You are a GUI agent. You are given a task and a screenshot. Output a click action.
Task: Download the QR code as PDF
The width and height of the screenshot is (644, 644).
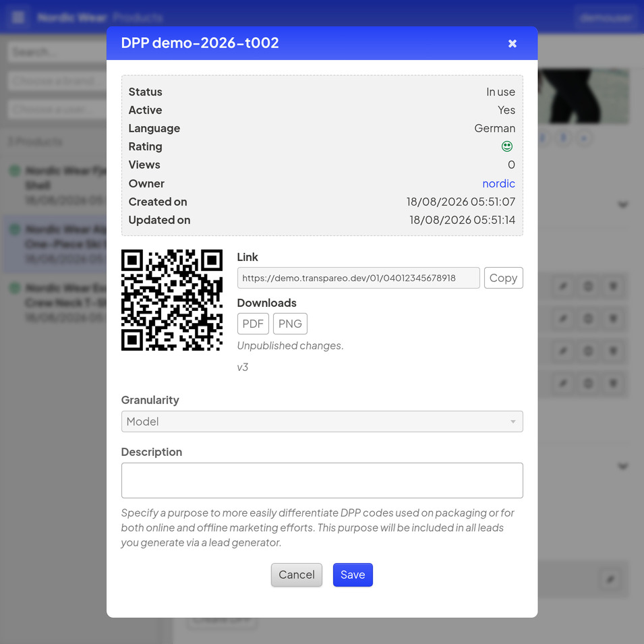pos(253,324)
